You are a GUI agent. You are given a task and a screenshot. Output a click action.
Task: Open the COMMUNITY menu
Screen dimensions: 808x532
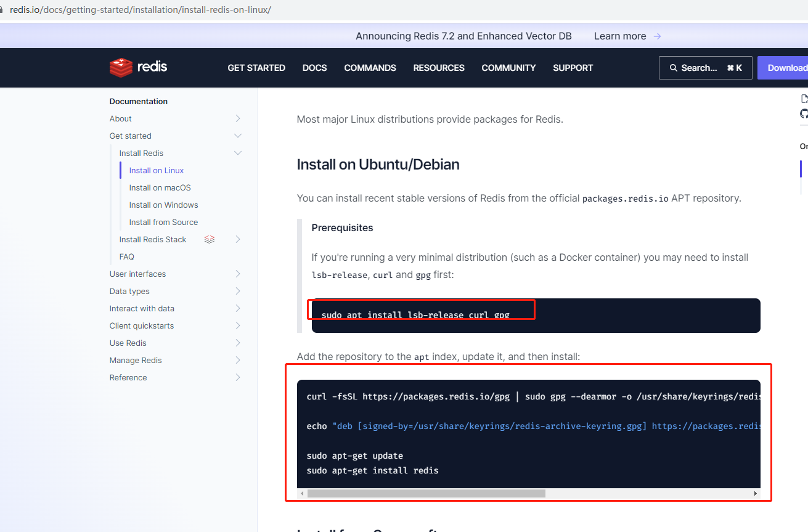(x=508, y=68)
